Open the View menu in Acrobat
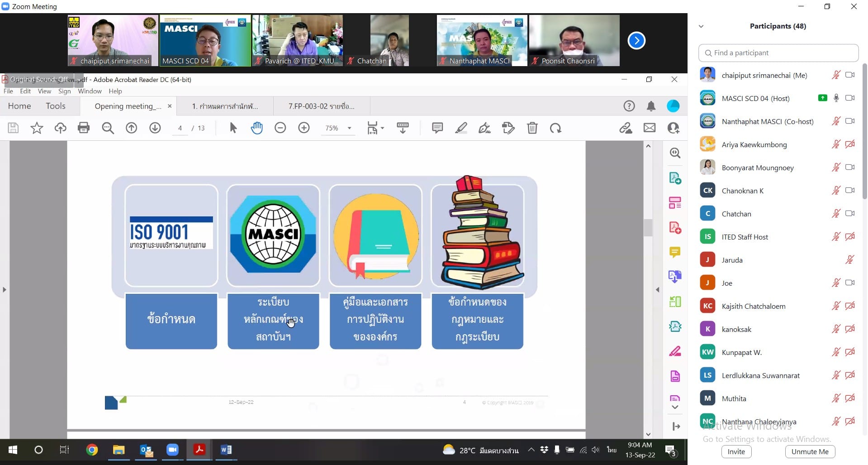Screen dimensions: 868x465 44,91
